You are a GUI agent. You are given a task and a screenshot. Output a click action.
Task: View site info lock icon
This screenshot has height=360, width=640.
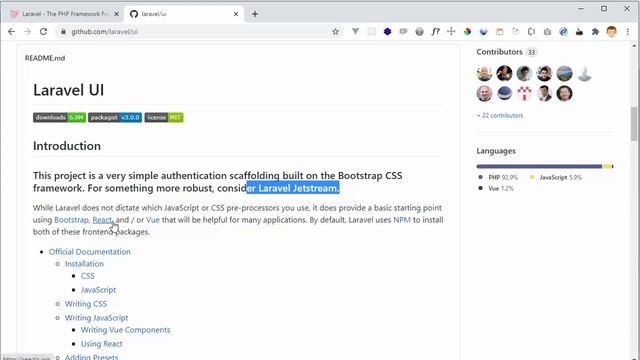tap(63, 31)
